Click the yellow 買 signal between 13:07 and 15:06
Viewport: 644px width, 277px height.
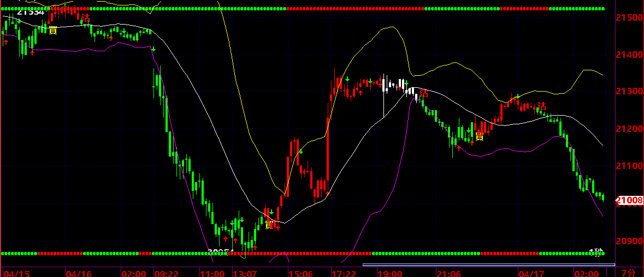[269, 224]
